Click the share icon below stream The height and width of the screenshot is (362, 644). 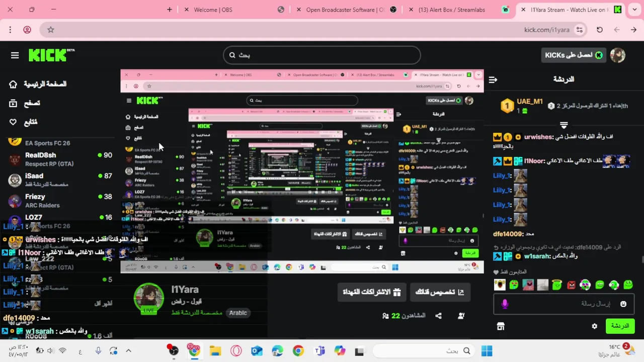(x=438, y=316)
